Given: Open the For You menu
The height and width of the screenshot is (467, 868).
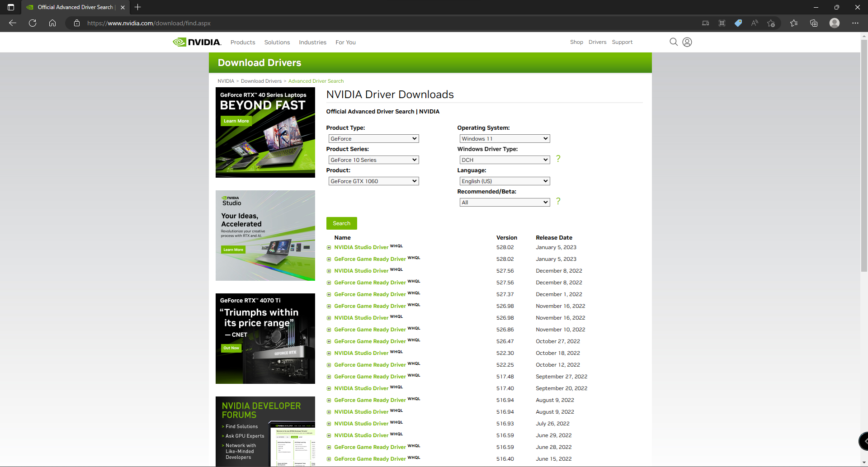Looking at the screenshot, I should pos(345,42).
